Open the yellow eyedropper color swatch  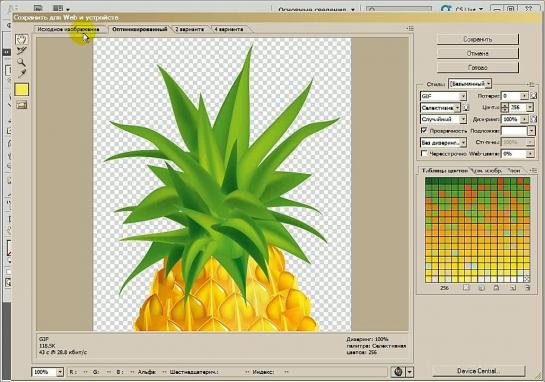tap(22, 90)
